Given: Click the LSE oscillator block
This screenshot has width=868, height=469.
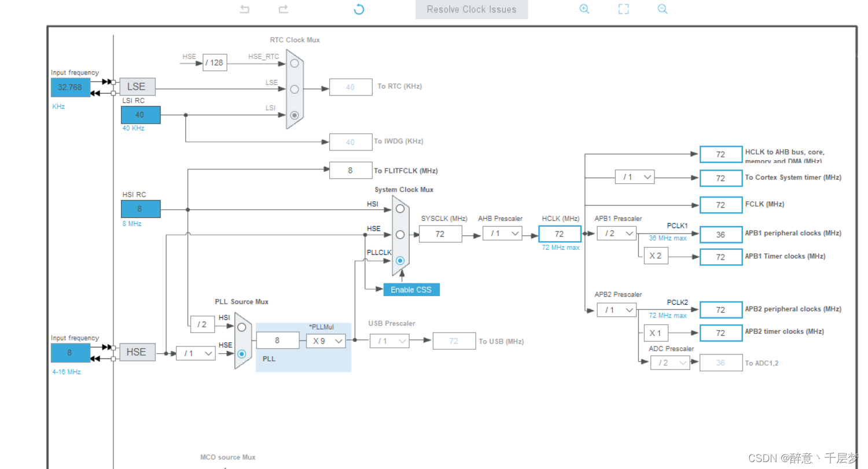Looking at the screenshot, I should click(138, 87).
